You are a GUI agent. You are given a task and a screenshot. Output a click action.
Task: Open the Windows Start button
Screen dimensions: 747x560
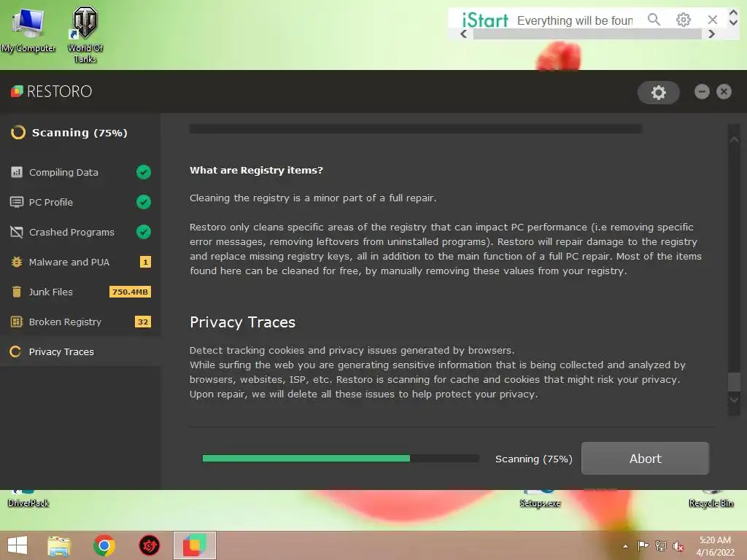18,545
